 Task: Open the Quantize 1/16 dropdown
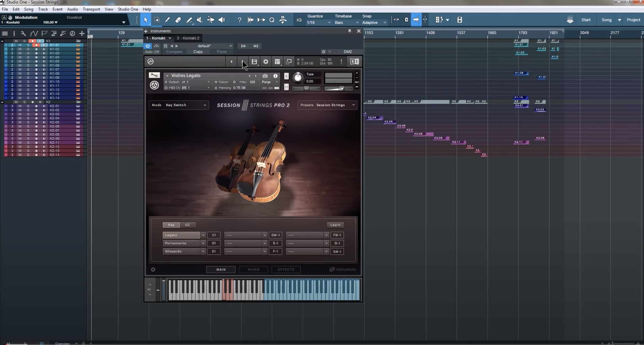pyautogui.click(x=319, y=23)
